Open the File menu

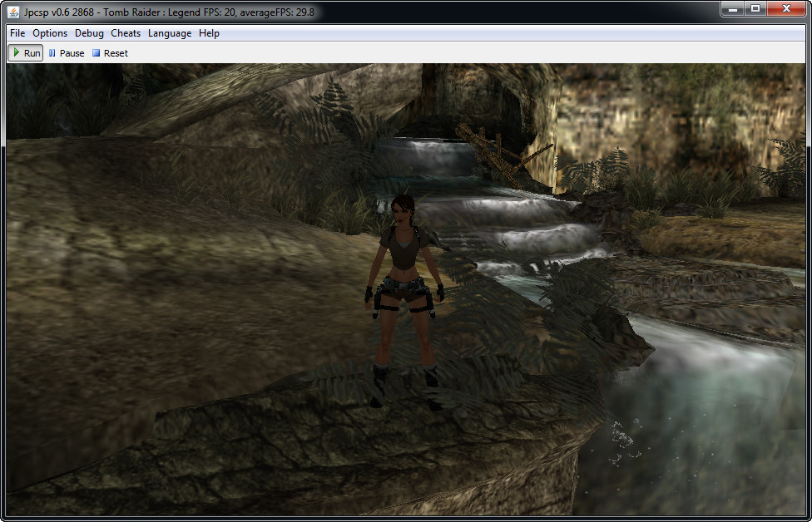click(17, 33)
